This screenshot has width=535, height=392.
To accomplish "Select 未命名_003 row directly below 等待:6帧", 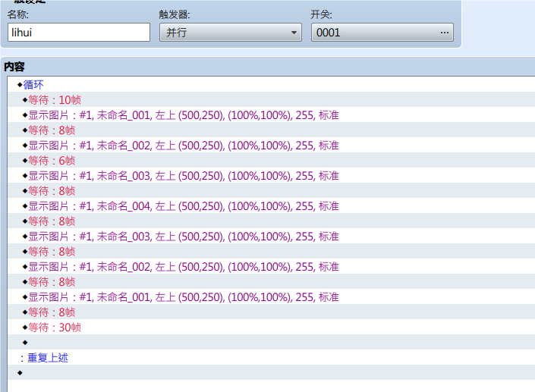I will tap(271, 176).
